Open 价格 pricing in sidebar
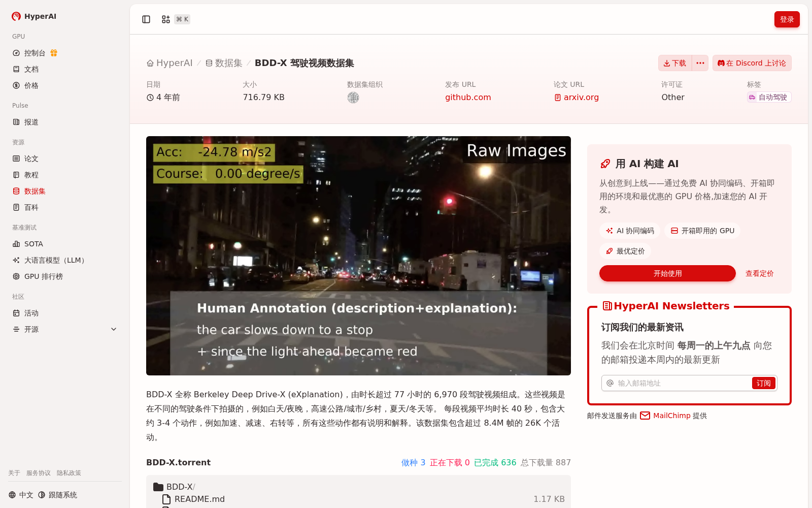The width and height of the screenshot is (812, 508). 65,85
